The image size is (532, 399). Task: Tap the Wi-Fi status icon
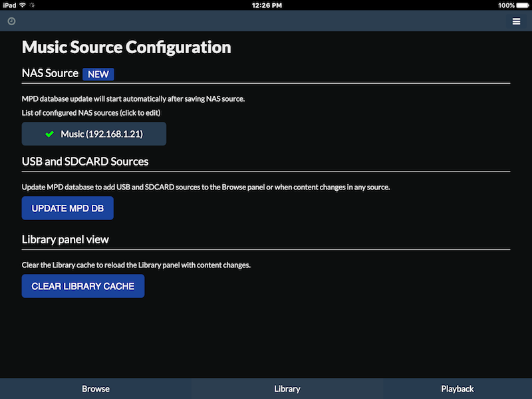(x=23, y=5)
